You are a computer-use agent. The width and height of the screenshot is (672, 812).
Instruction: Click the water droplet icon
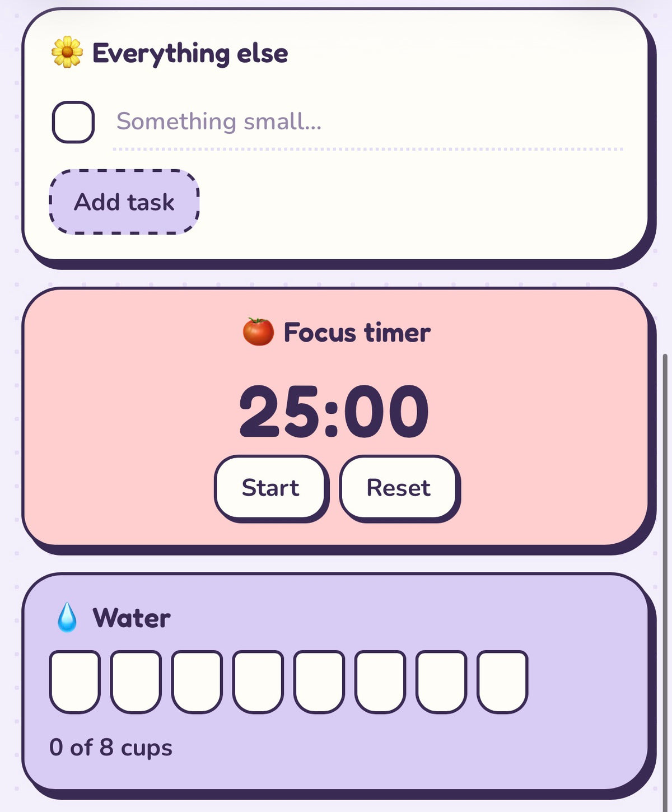(67, 617)
